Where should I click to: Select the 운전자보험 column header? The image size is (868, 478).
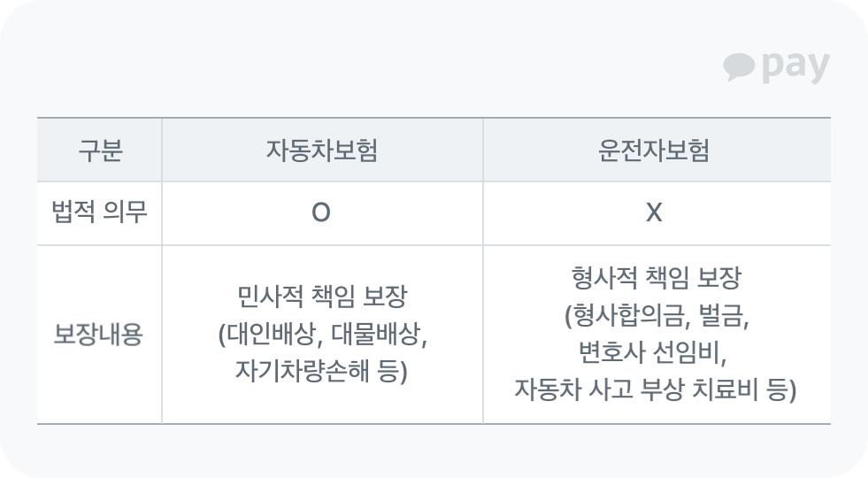(x=654, y=150)
